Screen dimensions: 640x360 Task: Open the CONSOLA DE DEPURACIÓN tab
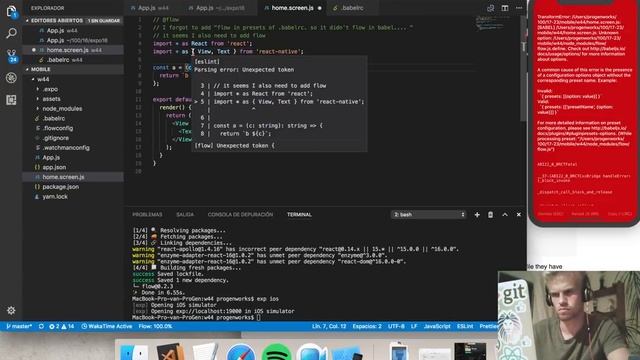(240, 215)
